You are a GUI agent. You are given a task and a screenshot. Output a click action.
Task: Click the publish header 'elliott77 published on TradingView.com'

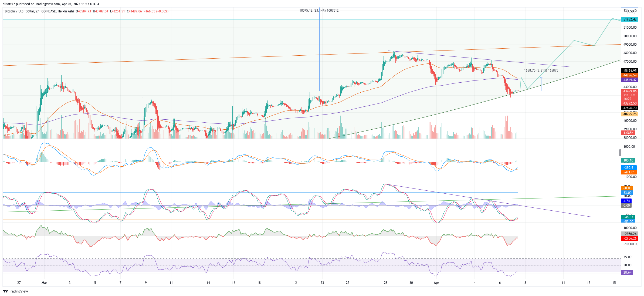(x=31, y=4)
